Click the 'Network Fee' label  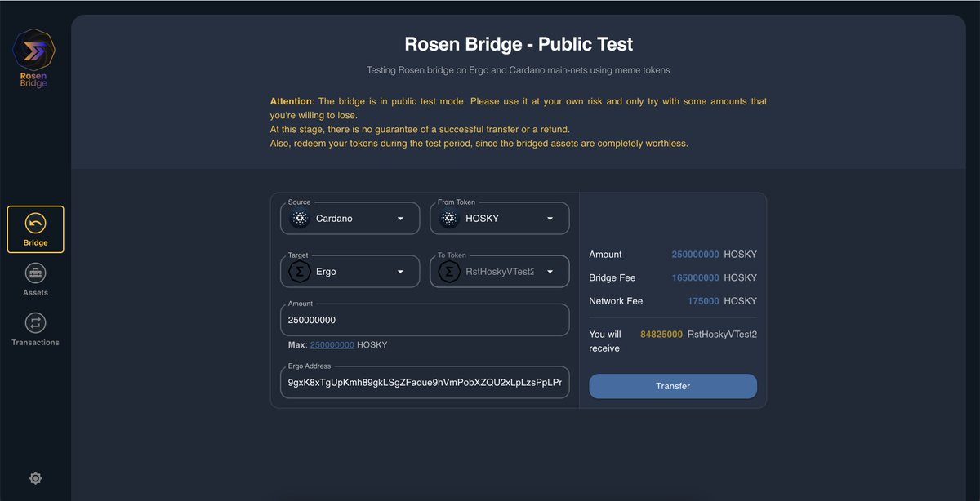coord(616,301)
